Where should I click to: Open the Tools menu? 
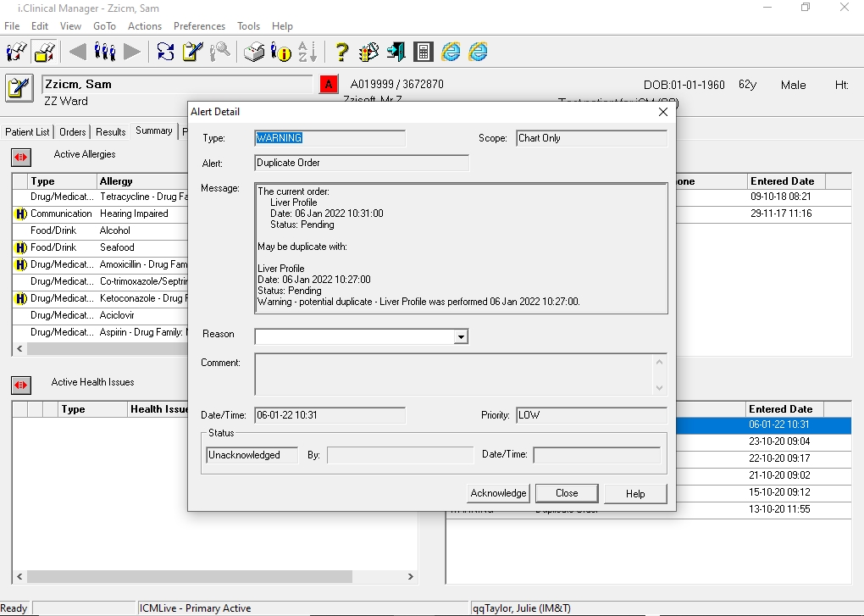tap(248, 26)
